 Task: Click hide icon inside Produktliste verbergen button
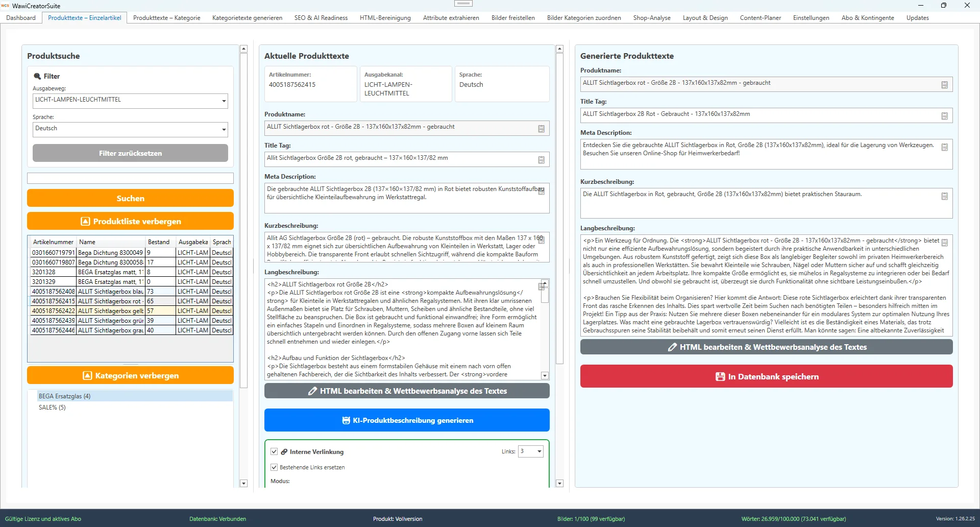(85, 221)
